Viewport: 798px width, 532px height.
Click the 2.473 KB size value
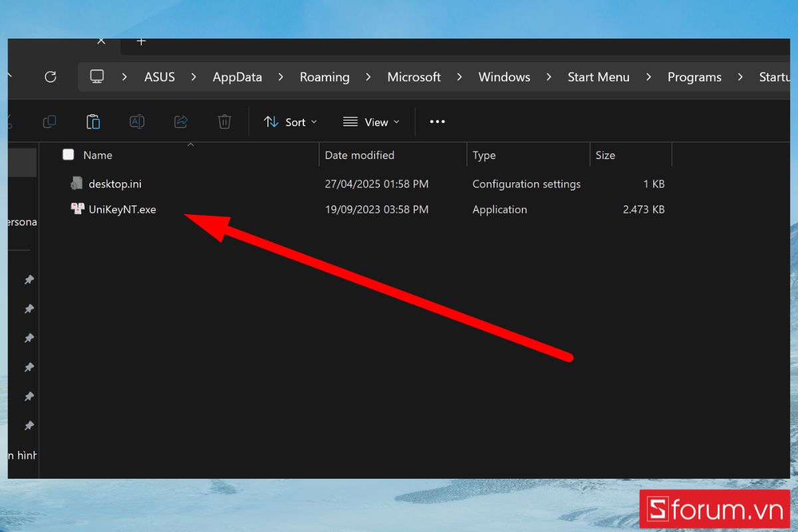pyautogui.click(x=644, y=209)
